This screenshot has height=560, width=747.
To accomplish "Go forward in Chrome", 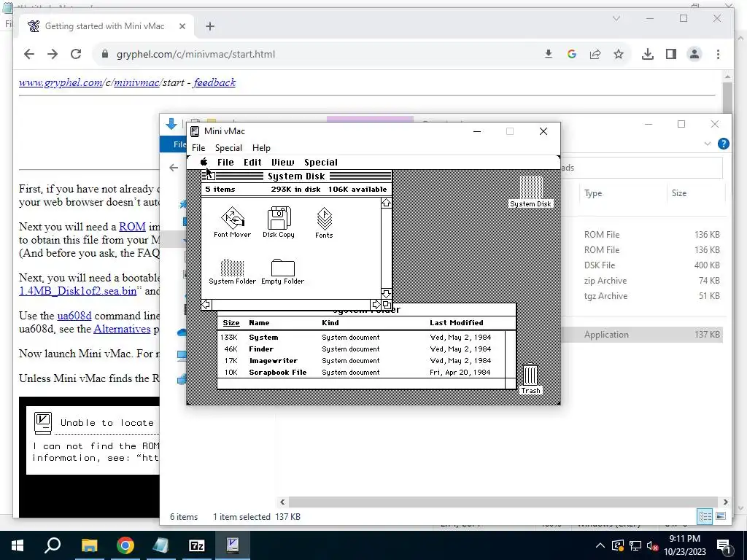I will pyautogui.click(x=53, y=54).
